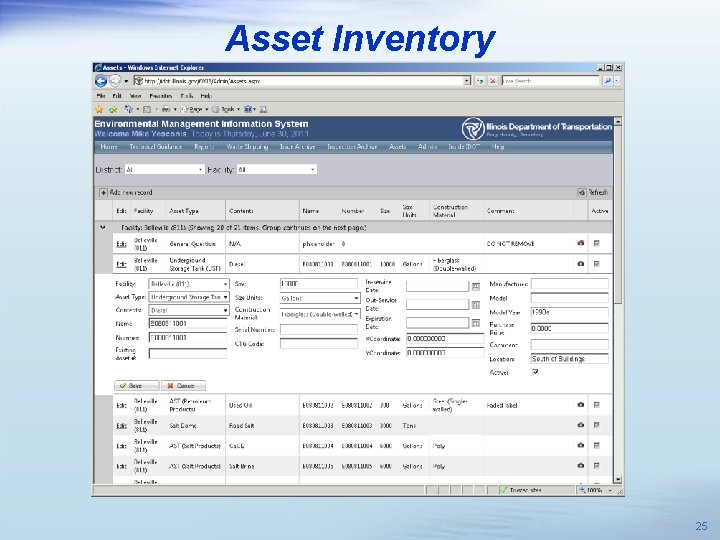
Task: Open Construction Material dropdown
Action: click(320, 314)
